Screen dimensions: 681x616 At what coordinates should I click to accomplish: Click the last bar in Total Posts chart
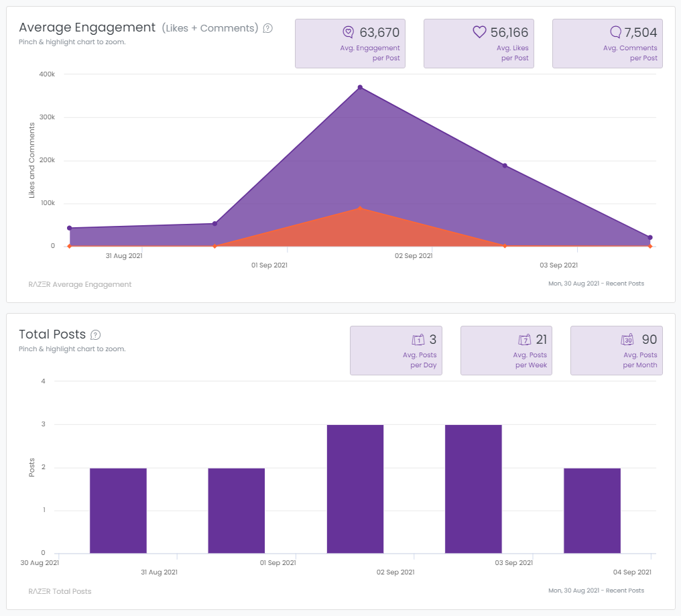(x=592, y=511)
